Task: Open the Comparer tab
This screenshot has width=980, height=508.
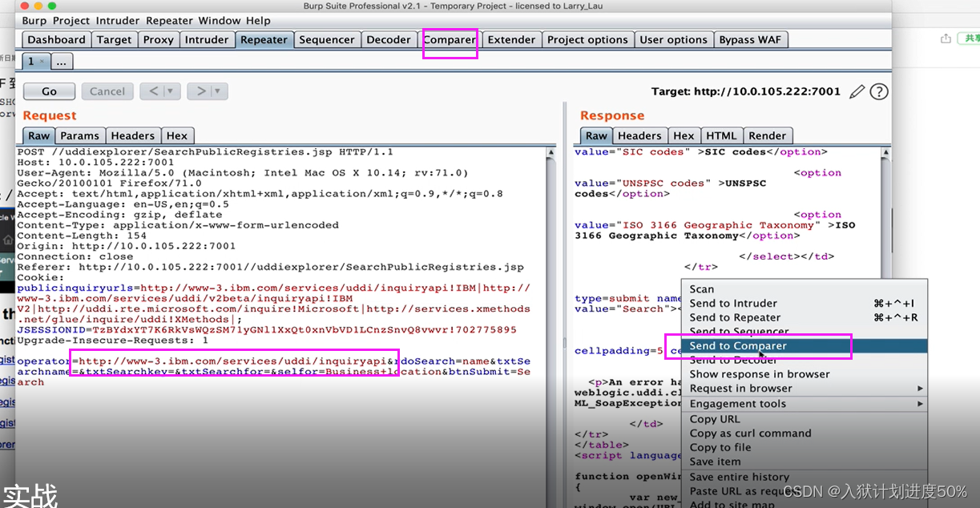Action: pyautogui.click(x=450, y=39)
